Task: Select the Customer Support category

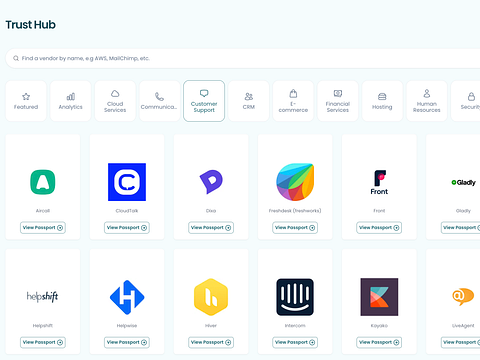Action: click(x=204, y=101)
